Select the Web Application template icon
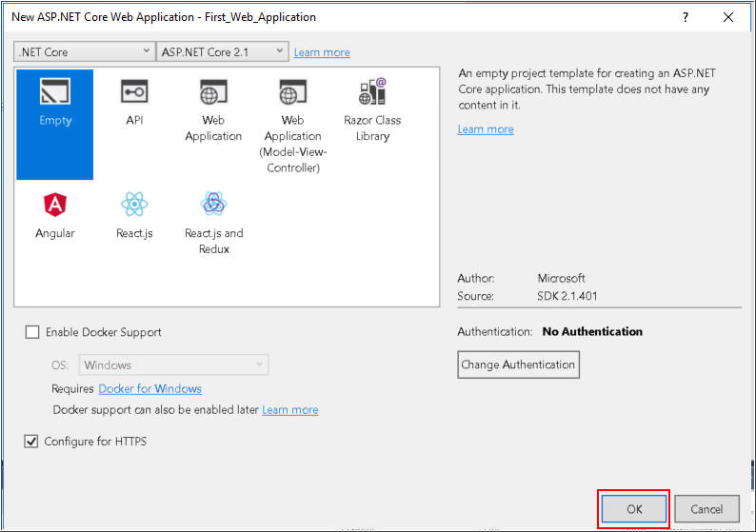Image resolution: width=756 pixels, height=532 pixels. [x=213, y=91]
